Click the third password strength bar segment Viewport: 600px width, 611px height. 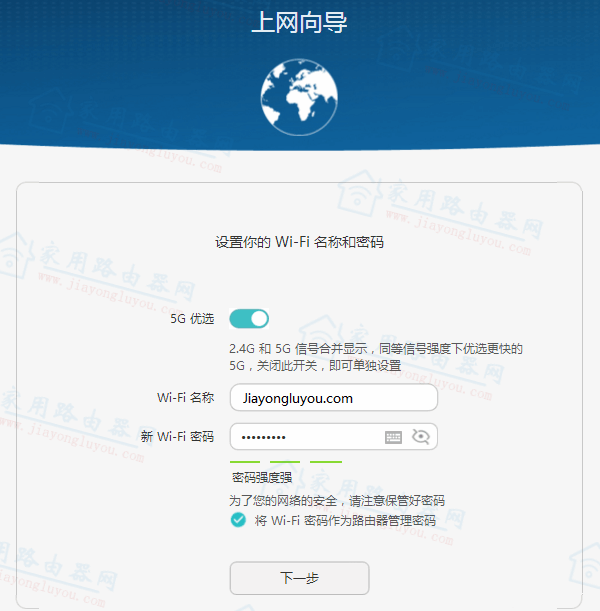(325, 462)
